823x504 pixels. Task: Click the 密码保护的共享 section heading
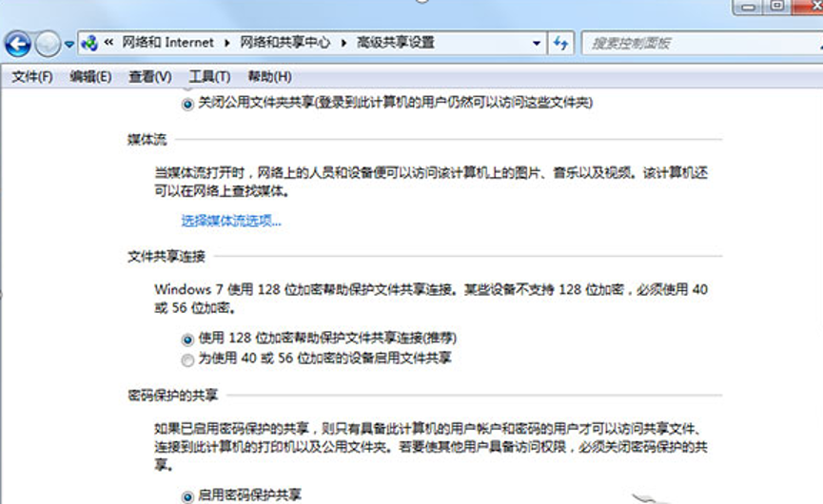[172, 396]
